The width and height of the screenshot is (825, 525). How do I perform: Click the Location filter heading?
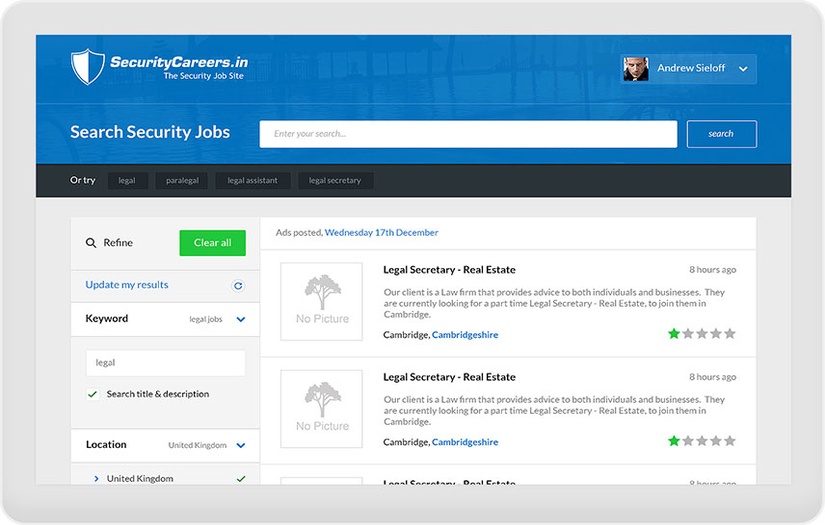coord(106,445)
